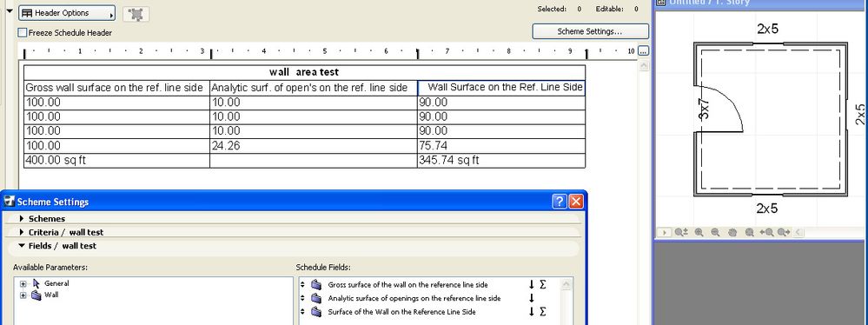Select 'Surface of the Wall on the Reference Line Side' field

(402, 312)
